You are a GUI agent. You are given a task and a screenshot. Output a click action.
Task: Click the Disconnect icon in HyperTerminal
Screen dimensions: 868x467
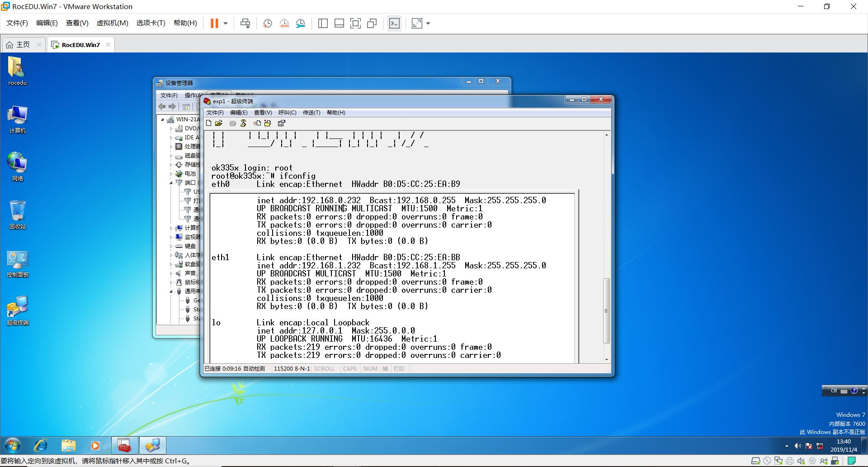point(243,123)
